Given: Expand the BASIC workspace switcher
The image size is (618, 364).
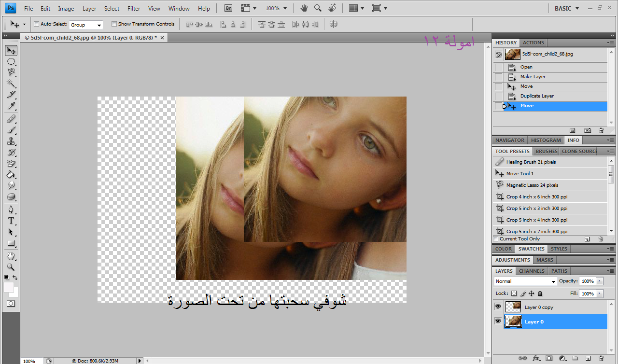Looking at the screenshot, I should pos(567,8).
